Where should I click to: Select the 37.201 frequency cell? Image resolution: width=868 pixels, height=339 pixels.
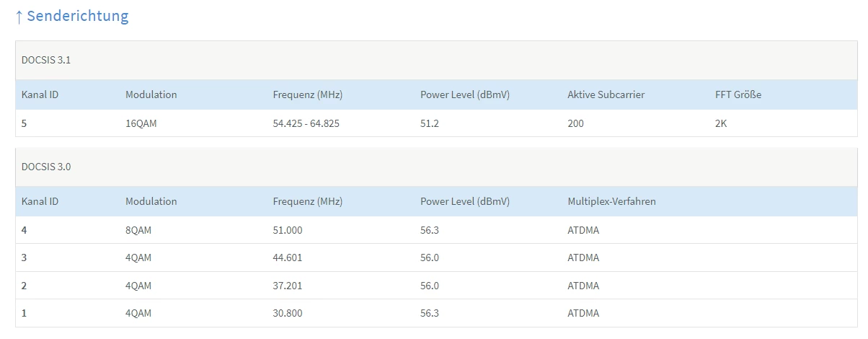pyautogui.click(x=288, y=286)
